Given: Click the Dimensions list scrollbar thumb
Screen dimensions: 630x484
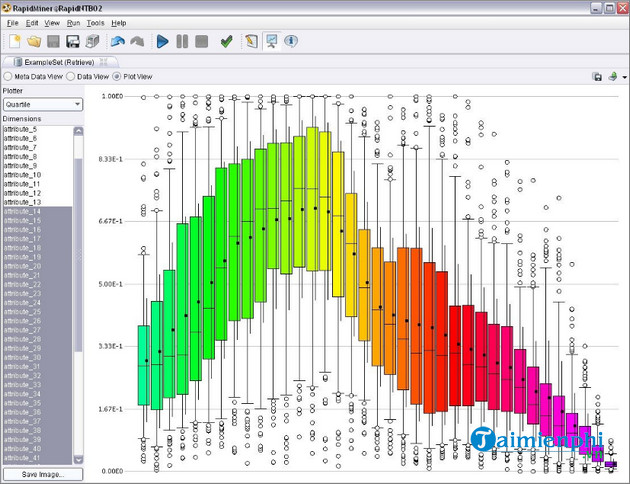Looking at the screenshot, I should coord(78,255).
